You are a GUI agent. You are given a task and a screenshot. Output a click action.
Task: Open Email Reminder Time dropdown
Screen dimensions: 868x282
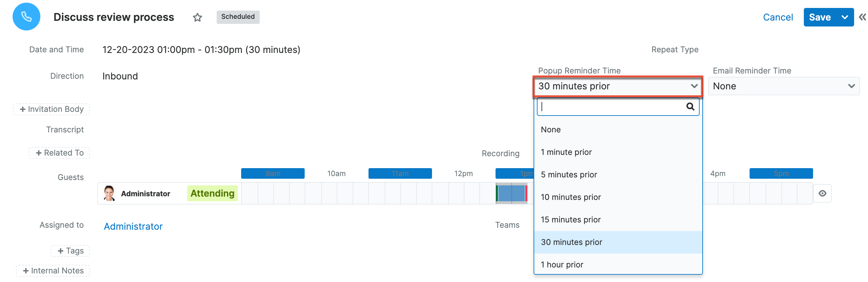783,86
